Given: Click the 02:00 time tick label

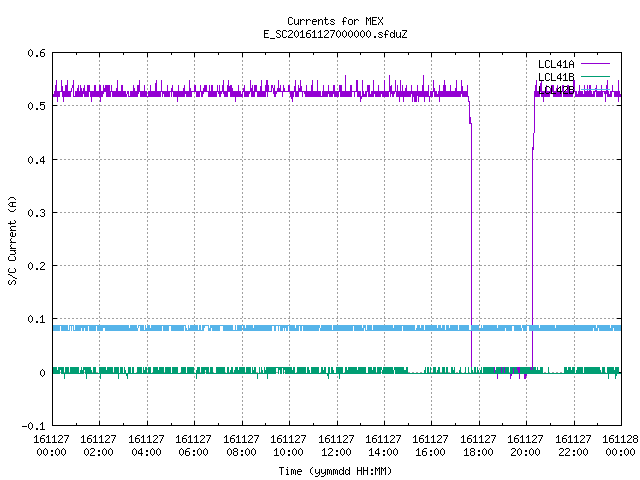Looking at the screenshot, I should [98, 452].
